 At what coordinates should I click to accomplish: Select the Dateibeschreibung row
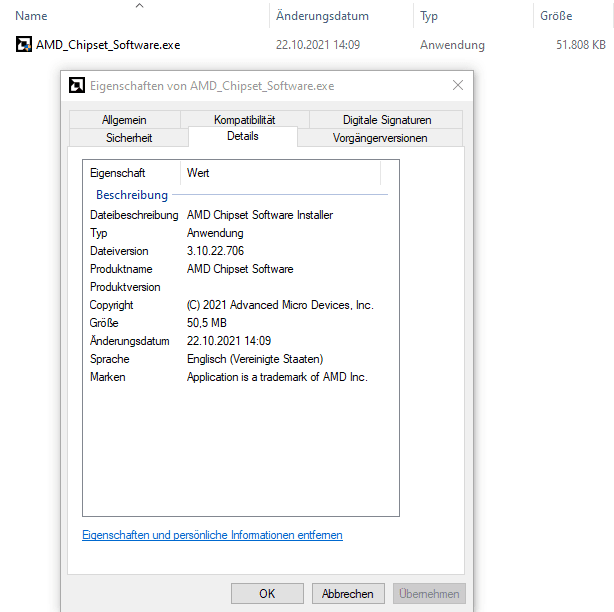[x=240, y=215]
